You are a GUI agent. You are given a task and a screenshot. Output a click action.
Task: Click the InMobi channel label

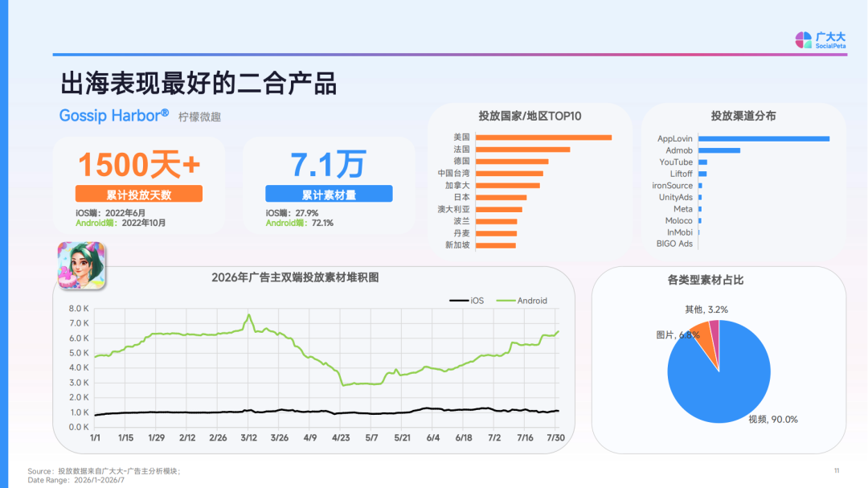(680, 232)
